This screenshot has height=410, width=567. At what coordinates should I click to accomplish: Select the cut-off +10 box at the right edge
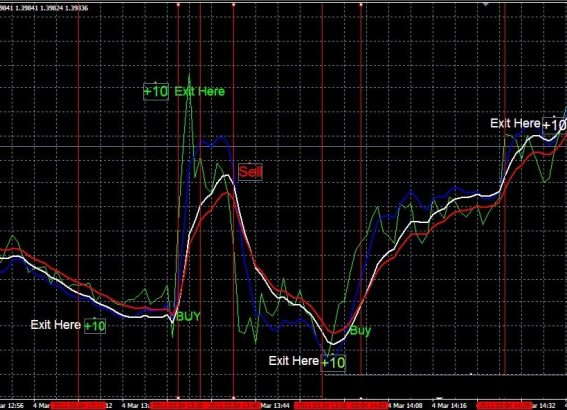(554, 125)
